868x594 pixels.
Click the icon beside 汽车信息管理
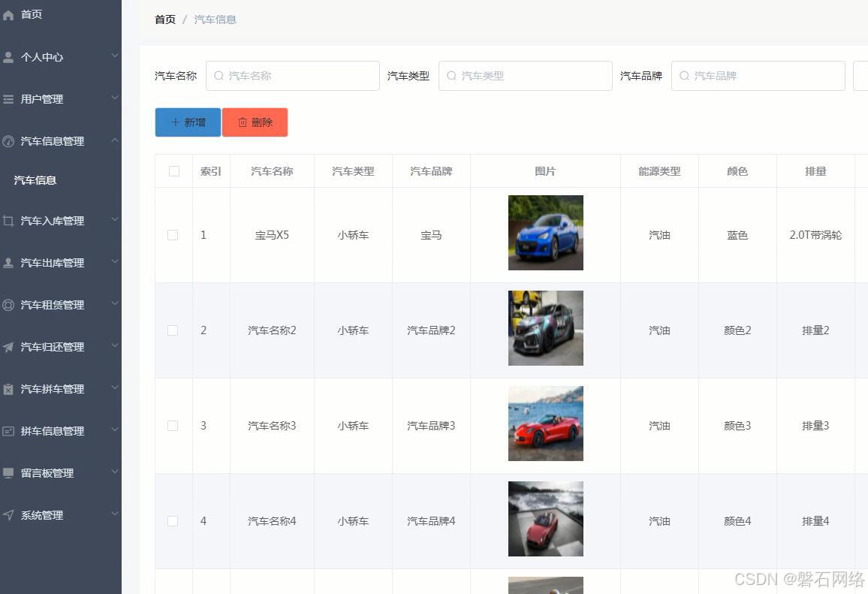coord(8,141)
